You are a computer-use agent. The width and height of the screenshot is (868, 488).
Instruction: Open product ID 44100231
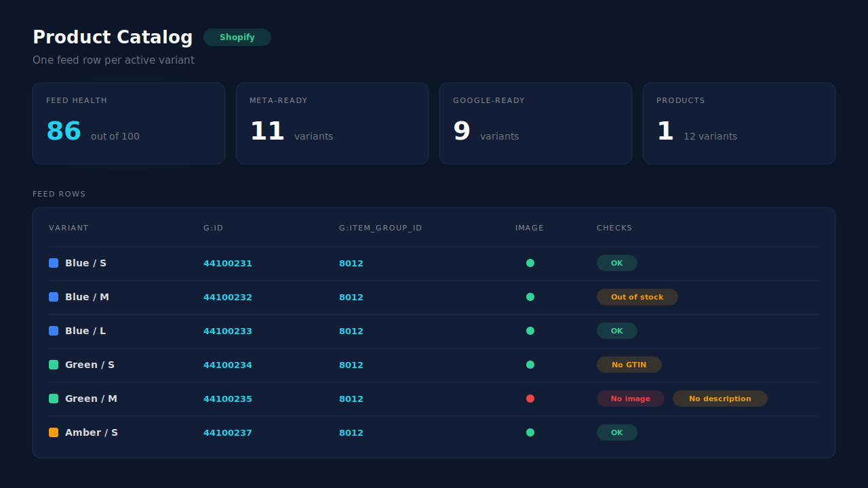click(228, 263)
